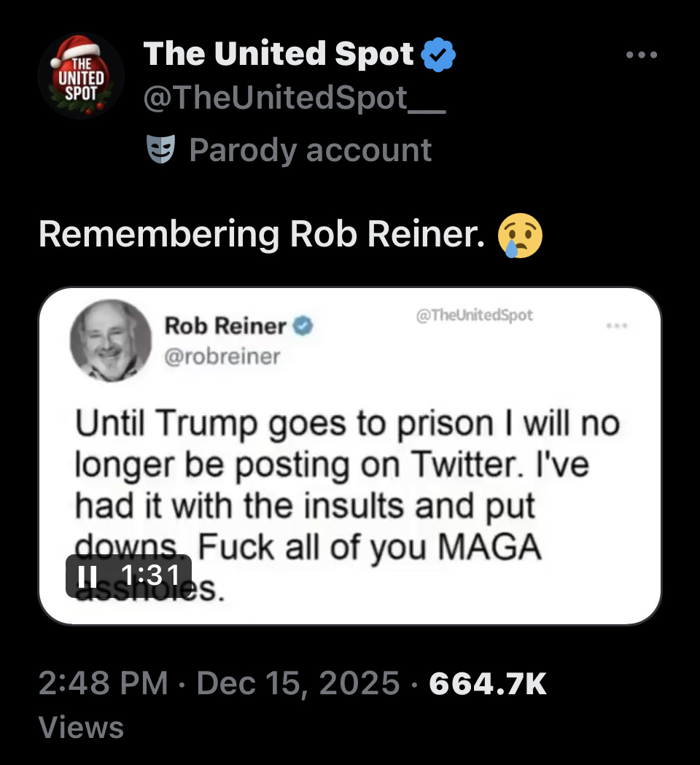Pause the video using the pause icon

pyautogui.click(x=87, y=576)
